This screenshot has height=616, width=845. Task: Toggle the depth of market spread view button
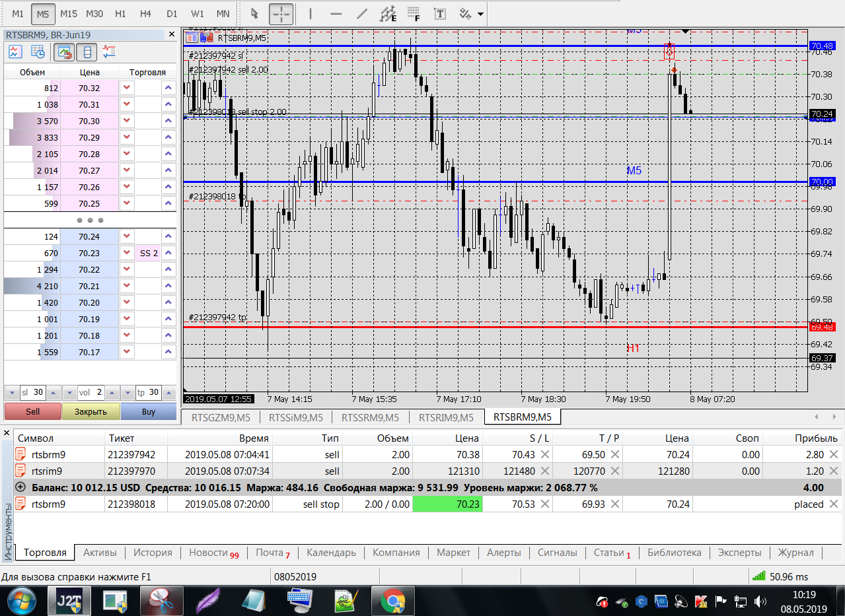[87, 51]
